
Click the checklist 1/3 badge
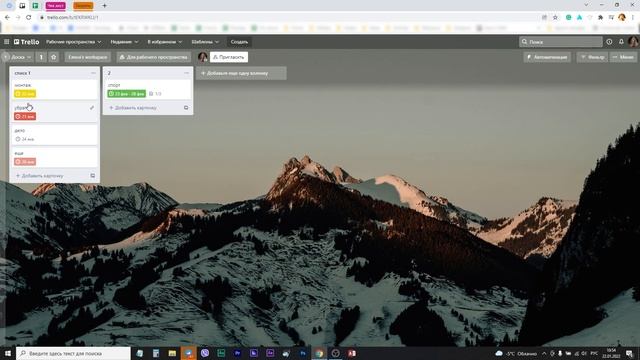tap(155, 94)
